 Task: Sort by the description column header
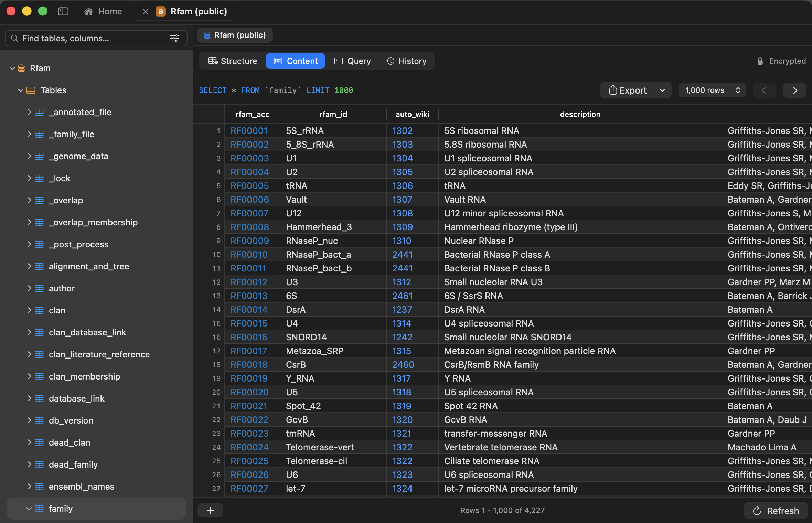click(580, 114)
